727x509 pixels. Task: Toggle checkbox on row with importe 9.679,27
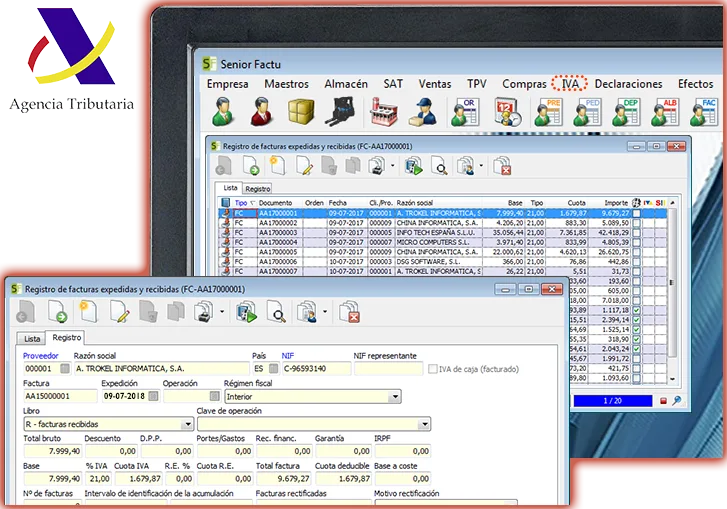(637, 213)
